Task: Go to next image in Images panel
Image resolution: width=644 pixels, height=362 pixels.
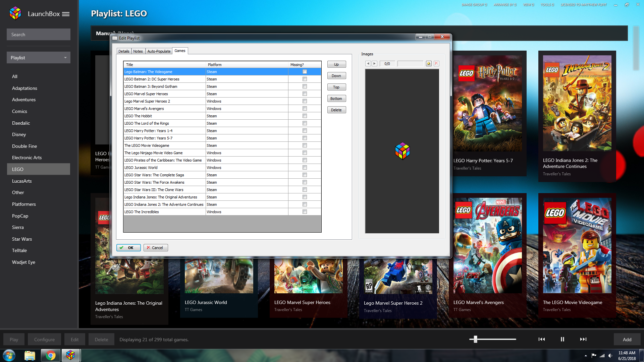Action: click(374, 64)
